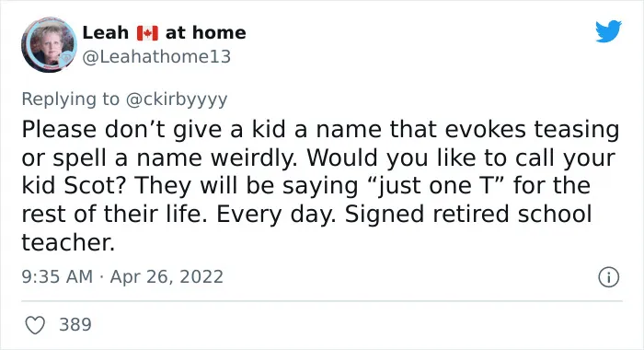Screen dimensions: 644x350
Task: Click the "at home" part of the name
Action: pos(206,33)
